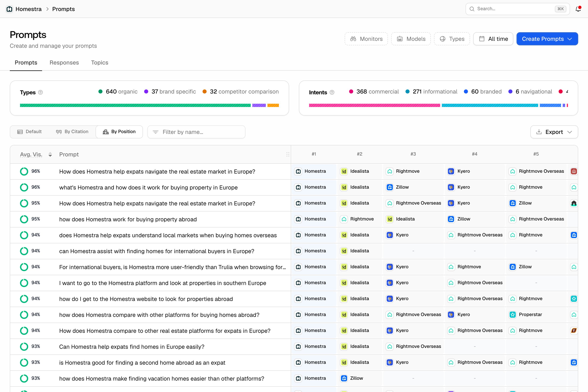Switch to the Responses tab

tap(64, 62)
